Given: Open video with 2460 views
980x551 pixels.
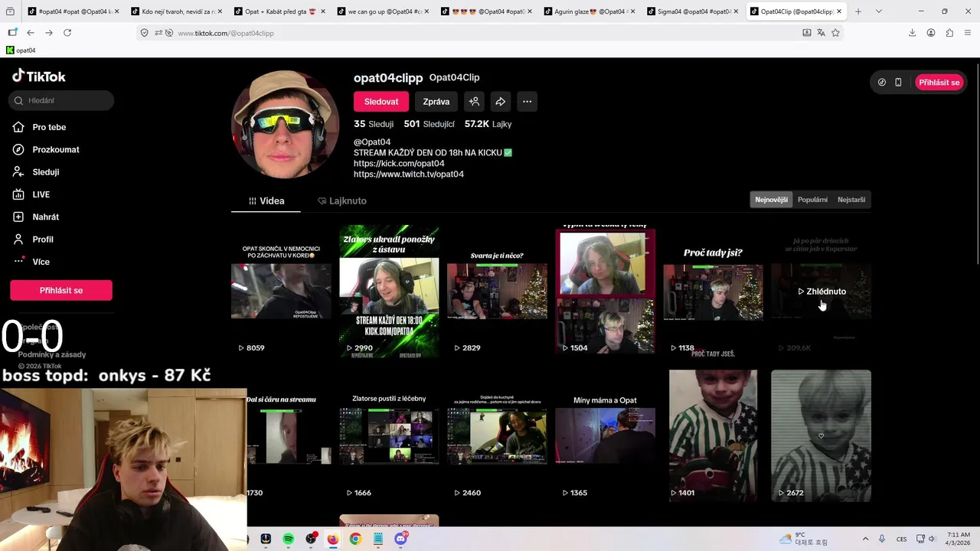Looking at the screenshot, I should 497,435.
